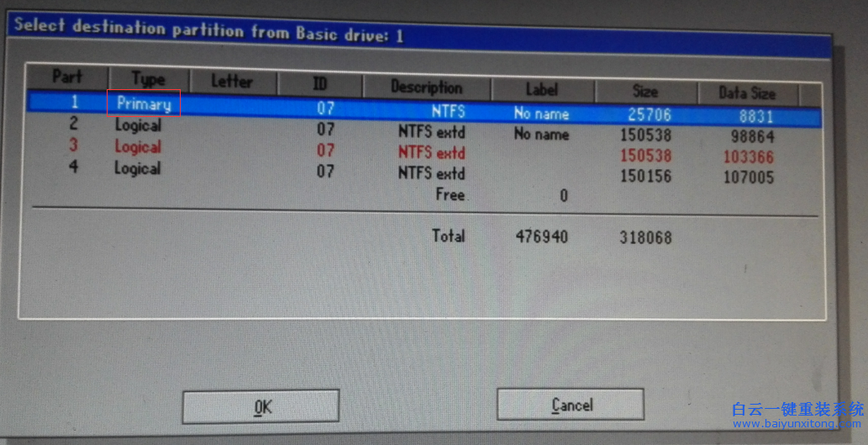Click the ID column header
Image resolution: width=868 pixels, height=445 pixels.
coord(320,85)
